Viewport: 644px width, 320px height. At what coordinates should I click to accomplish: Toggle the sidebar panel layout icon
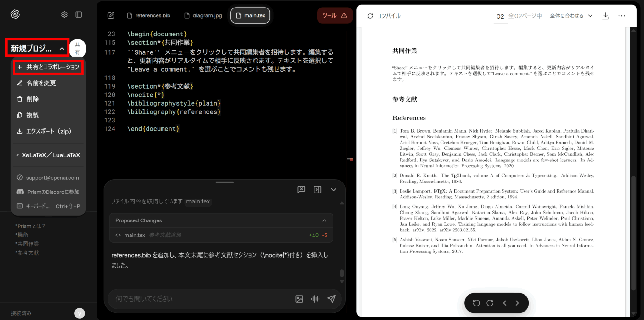(x=79, y=15)
